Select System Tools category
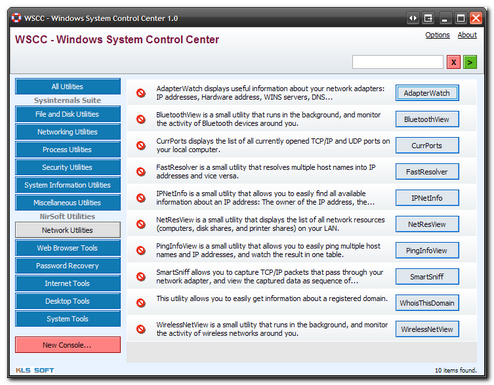 coord(68,319)
